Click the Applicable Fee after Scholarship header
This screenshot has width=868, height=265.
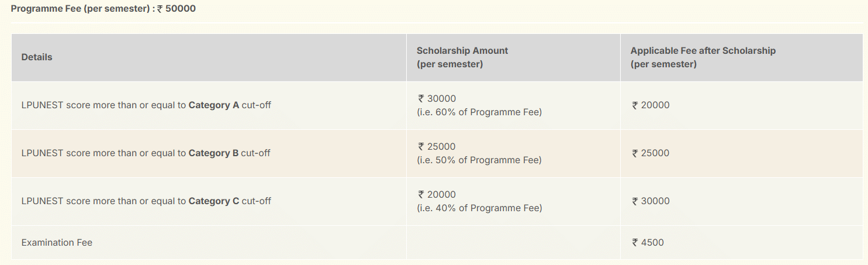(x=703, y=51)
